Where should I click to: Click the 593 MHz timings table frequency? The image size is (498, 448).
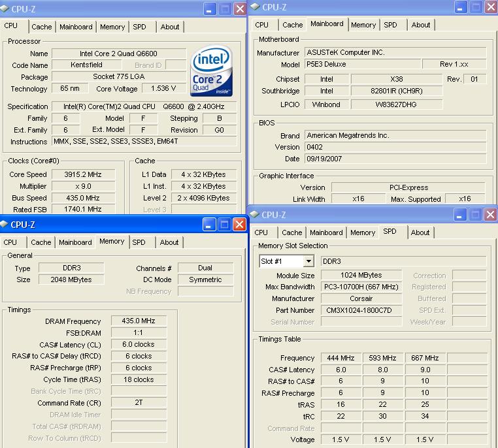coord(383,359)
